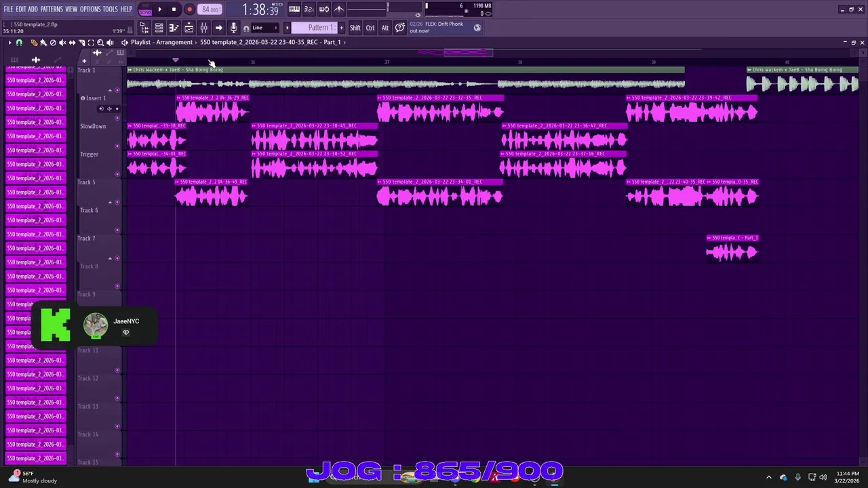Screen dimensions: 868x488
Task: Open the playlist options menu arrow
Action: (x=9, y=43)
